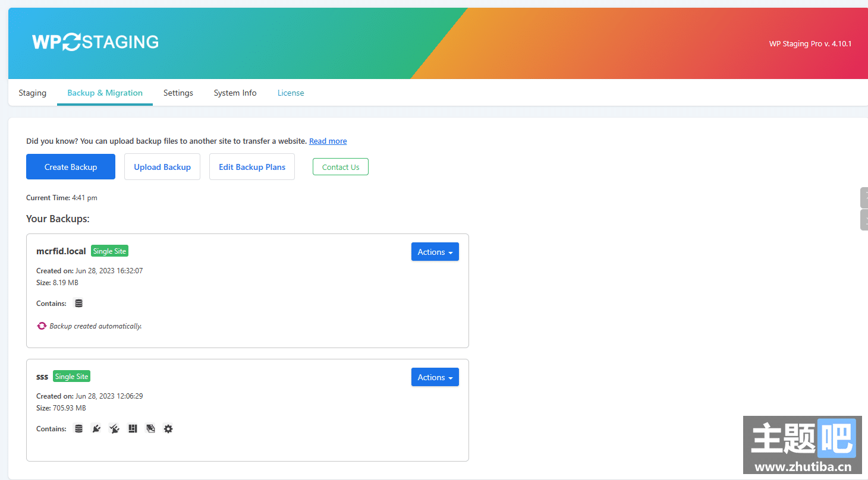Open Actions dropdown for mcrfid.local backup
The image size is (868, 480).
(435, 252)
